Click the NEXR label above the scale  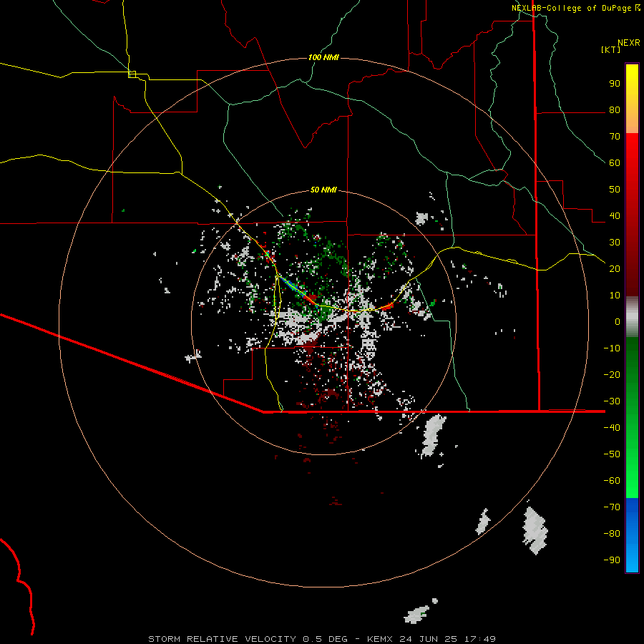pos(629,43)
